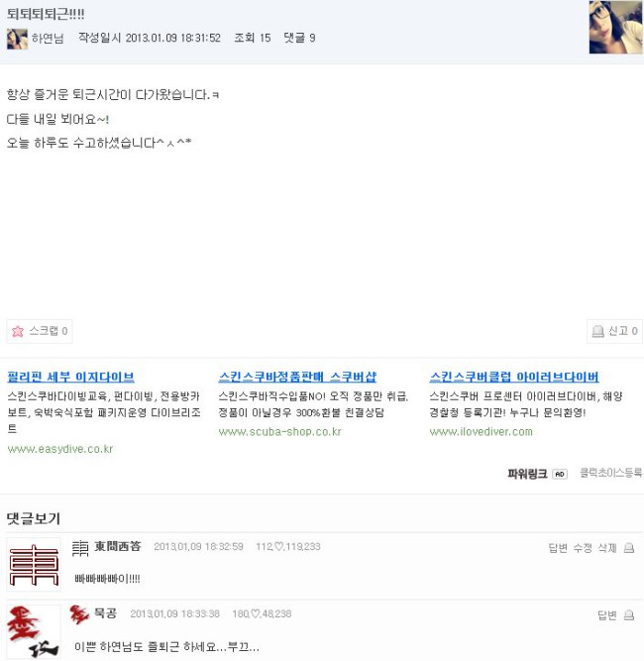Click 클릭초이스등록 link
The image size is (644, 661).
click(x=610, y=473)
